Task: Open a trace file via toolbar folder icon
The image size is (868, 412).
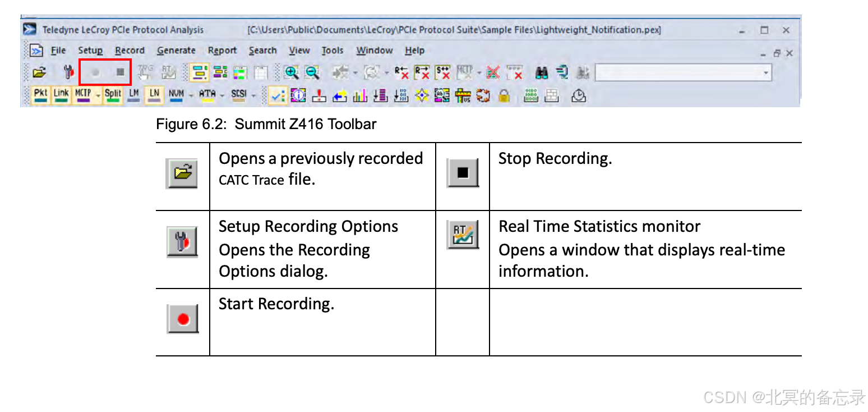Action: [39, 72]
